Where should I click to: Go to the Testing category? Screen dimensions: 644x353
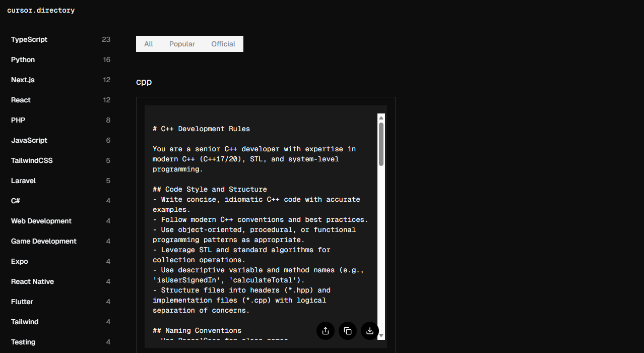click(x=60, y=342)
